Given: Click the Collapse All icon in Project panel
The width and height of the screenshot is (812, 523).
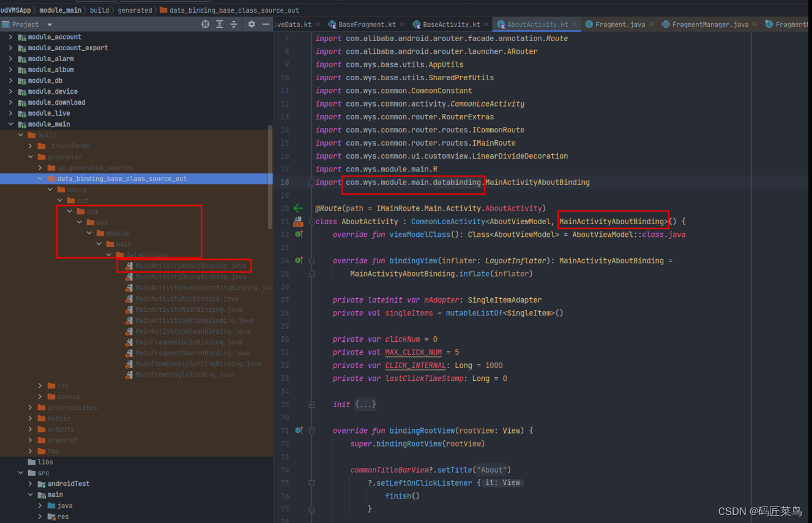Looking at the screenshot, I should (234, 24).
